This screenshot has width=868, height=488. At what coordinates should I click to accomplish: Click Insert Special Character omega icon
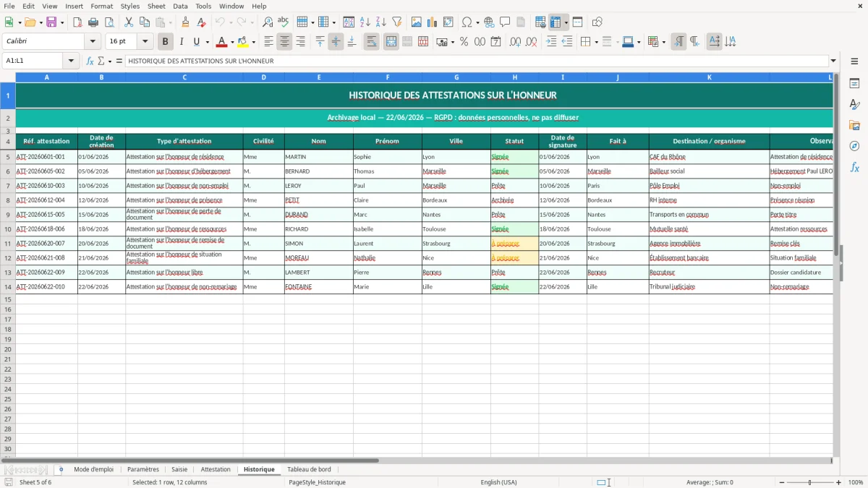pos(467,22)
